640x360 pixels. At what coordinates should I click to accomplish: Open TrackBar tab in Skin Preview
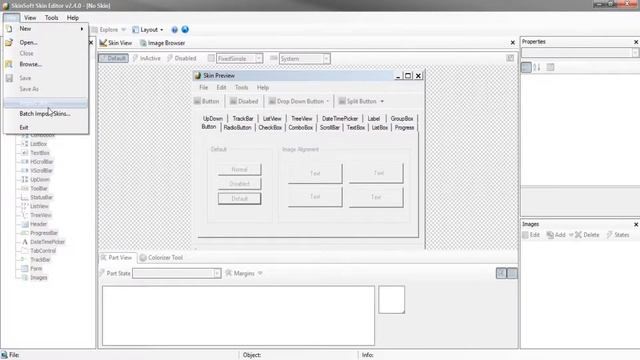pyautogui.click(x=243, y=119)
